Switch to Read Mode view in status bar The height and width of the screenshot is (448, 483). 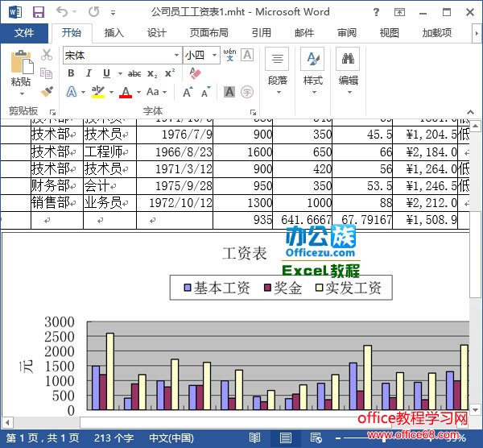255,439
